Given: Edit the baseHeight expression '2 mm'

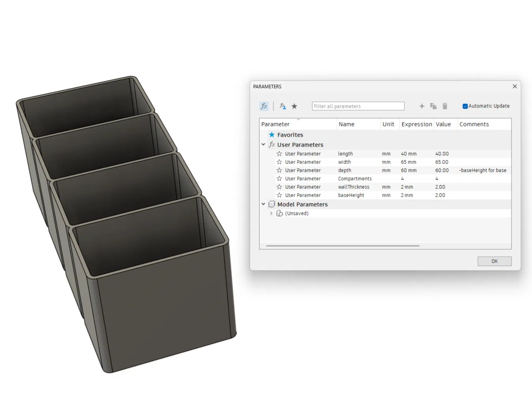Looking at the screenshot, I should 407,195.
